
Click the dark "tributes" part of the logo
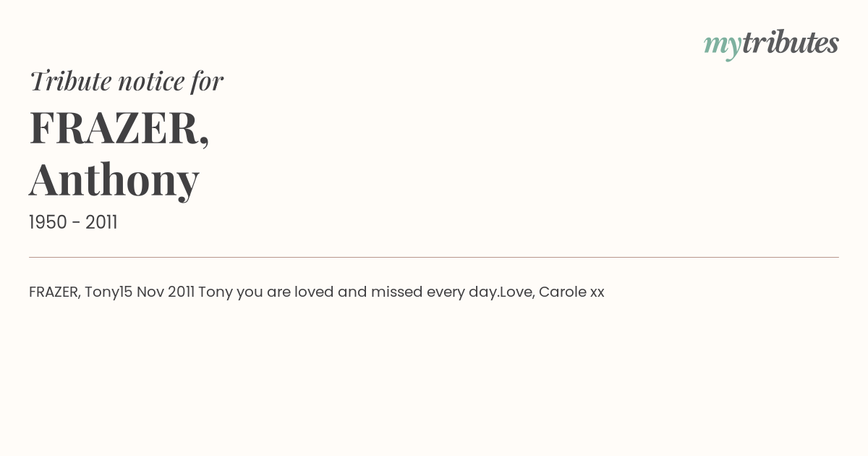(x=790, y=43)
